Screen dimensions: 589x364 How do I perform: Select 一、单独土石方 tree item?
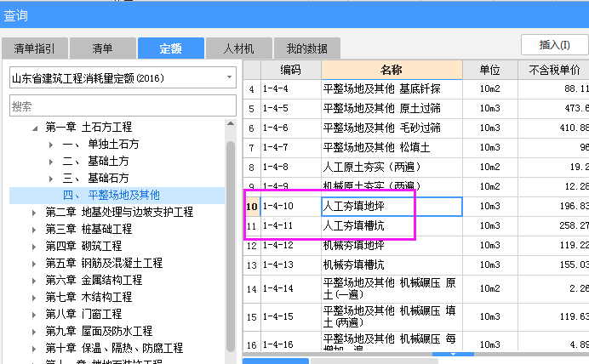(100, 144)
